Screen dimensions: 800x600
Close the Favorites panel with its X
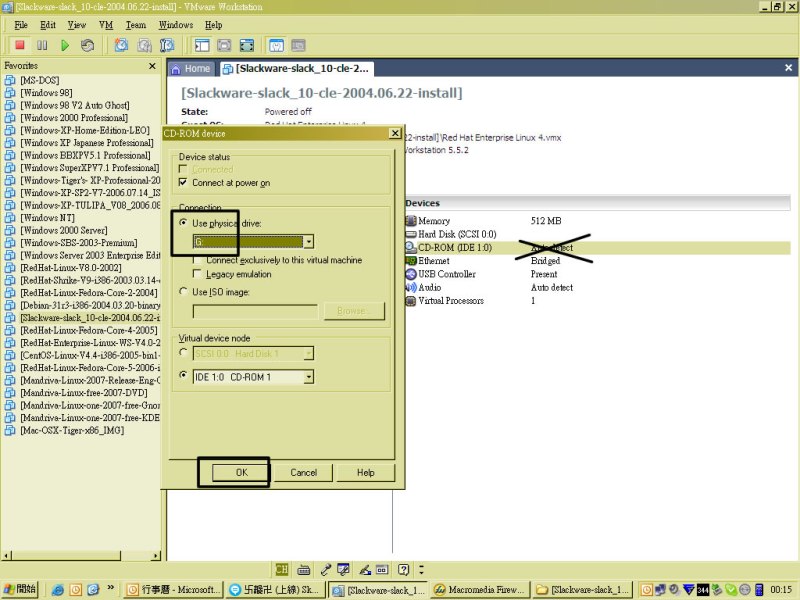tap(152, 66)
